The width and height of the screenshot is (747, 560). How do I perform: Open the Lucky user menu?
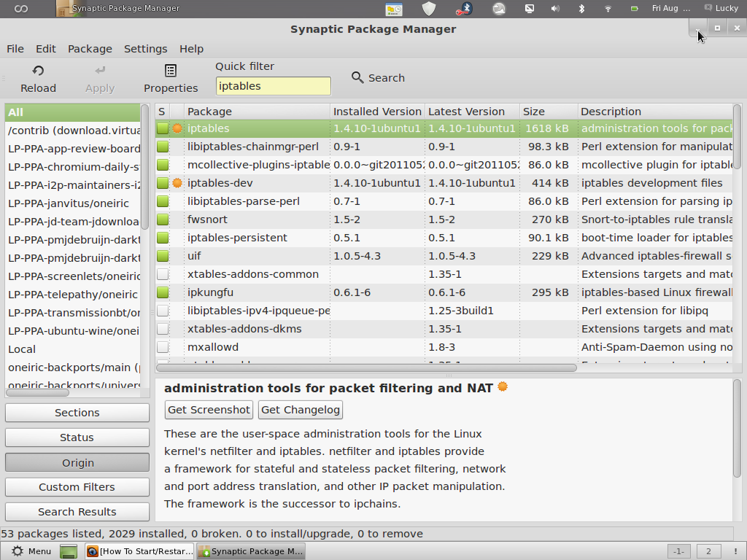(x=721, y=8)
